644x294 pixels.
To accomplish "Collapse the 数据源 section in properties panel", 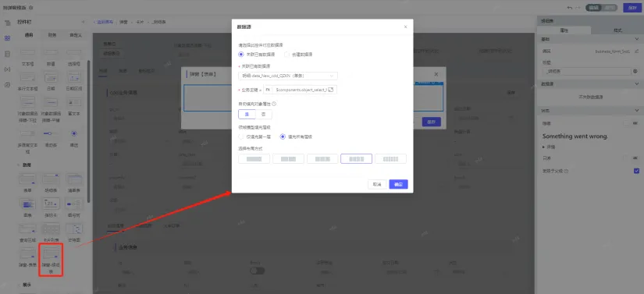I will point(636,84).
